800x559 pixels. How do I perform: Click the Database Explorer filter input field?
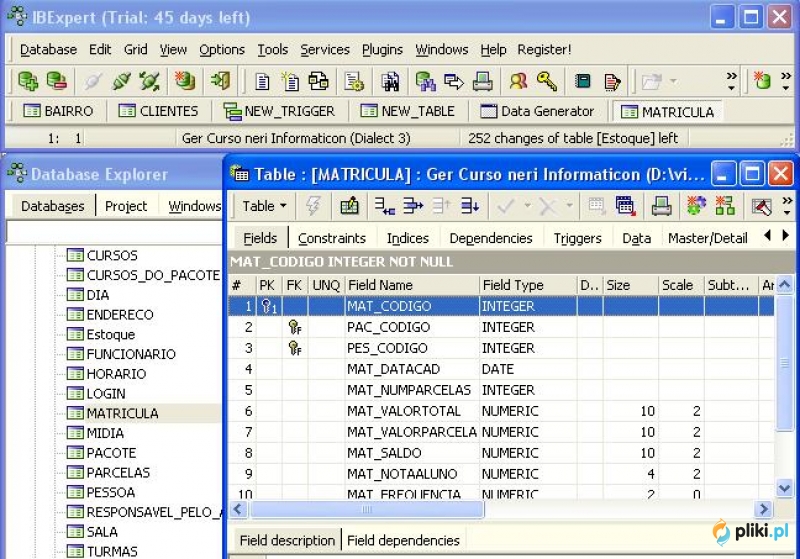(x=114, y=232)
